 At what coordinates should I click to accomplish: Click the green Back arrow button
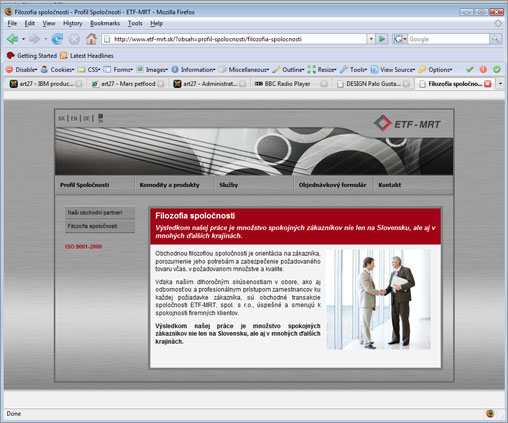coord(13,39)
